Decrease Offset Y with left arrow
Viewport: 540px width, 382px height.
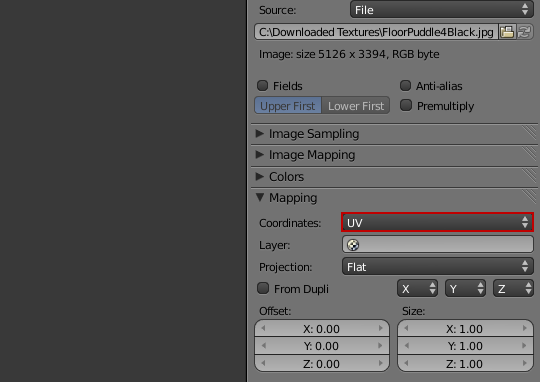263,345
